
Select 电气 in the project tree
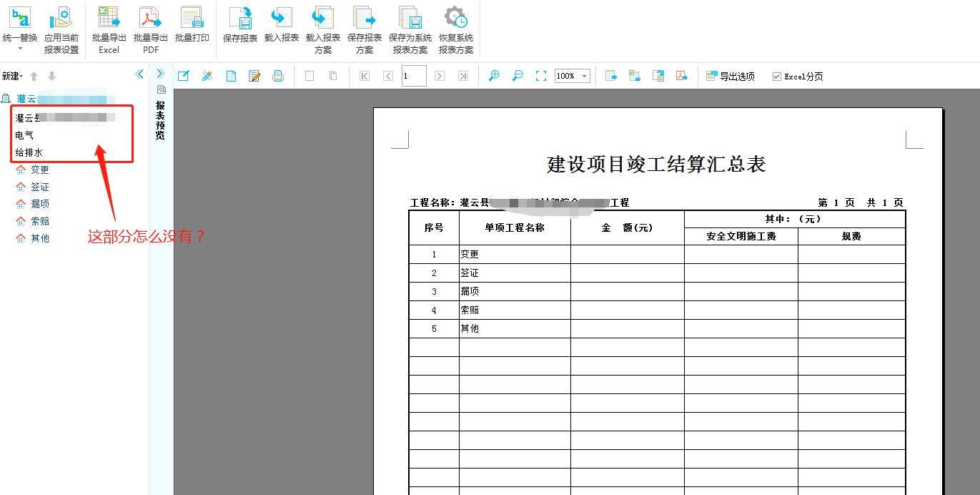coord(24,135)
